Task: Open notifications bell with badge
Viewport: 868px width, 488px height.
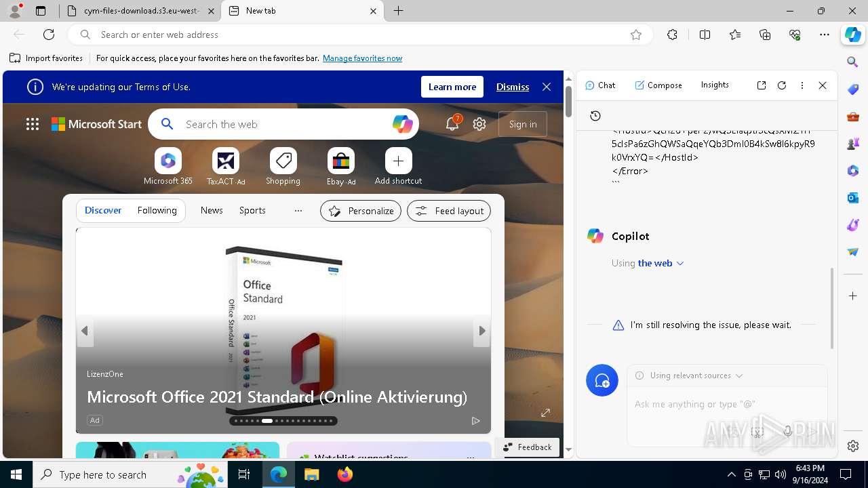Action: pos(453,123)
